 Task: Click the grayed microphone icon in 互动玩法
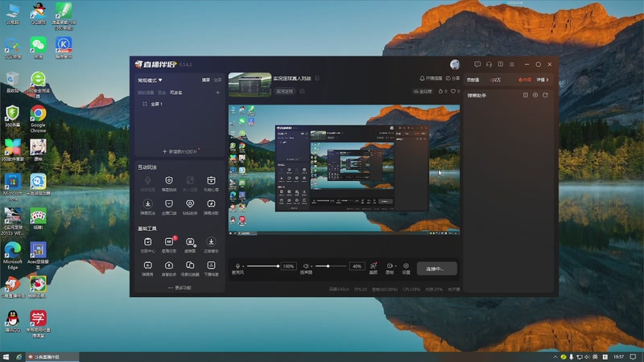coord(148,180)
